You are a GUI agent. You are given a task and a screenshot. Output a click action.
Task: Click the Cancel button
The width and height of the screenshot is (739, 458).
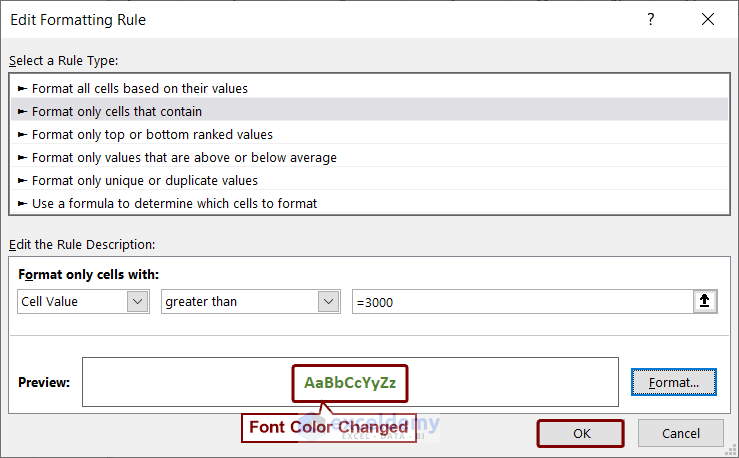point(681,433)
